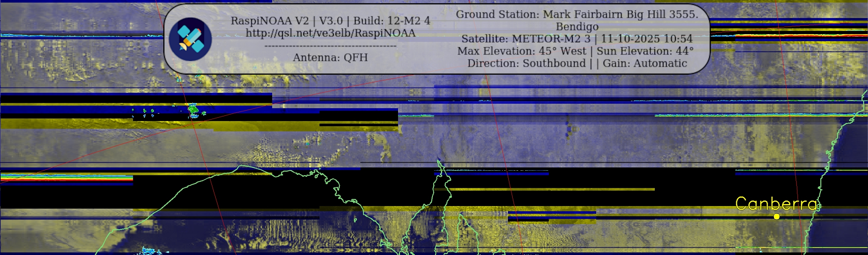868x255 pixels.
Task: Click the Max Elevation: 45° West text
Action: (522, 51)
